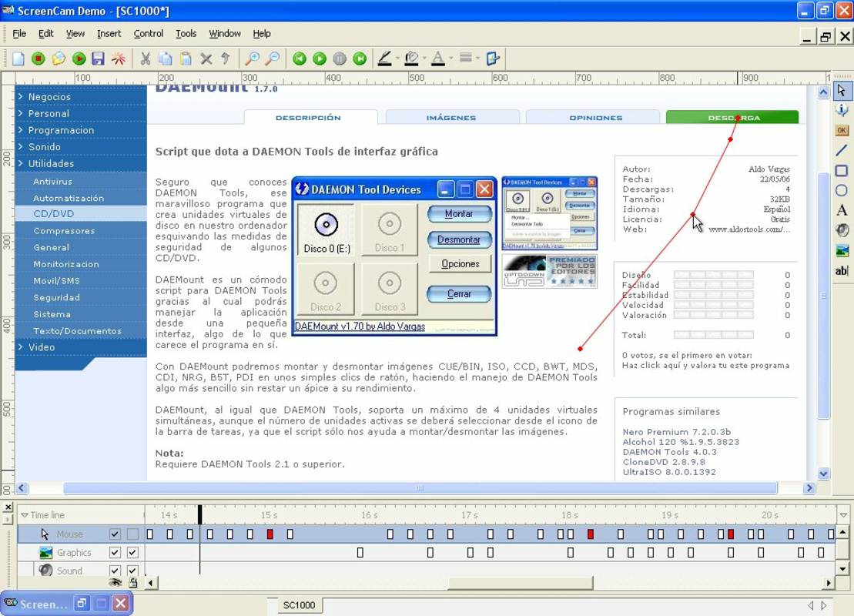Toggle visibility checkbox for Mouse track
Viewport: 854px width, 616px height.
pyautogui.click(x=115, y=534)
